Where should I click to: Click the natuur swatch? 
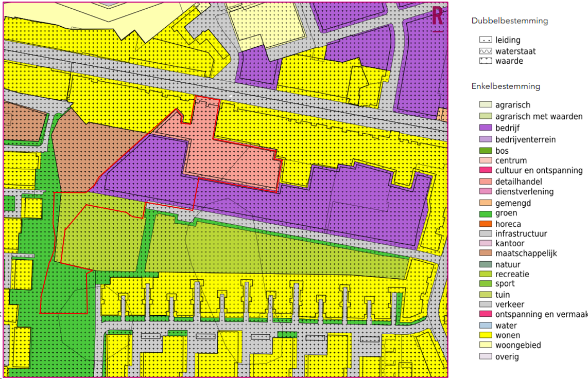click(486, 264)
